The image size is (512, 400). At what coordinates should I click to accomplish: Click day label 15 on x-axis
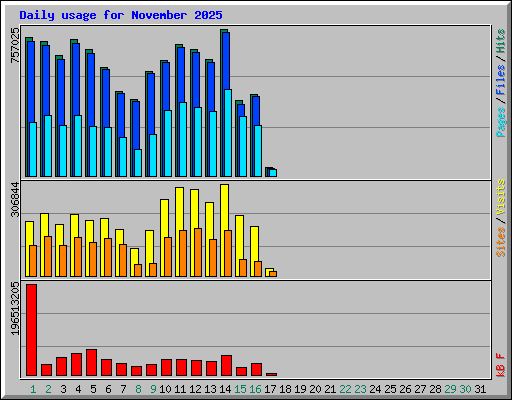240,389
